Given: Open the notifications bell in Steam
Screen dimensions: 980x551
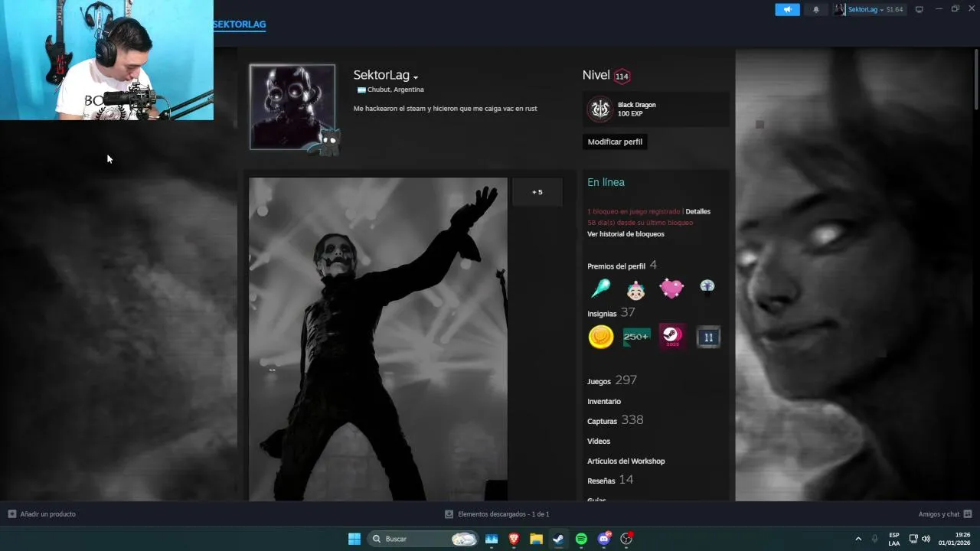Looking at the screenshot, I should 815,9.
